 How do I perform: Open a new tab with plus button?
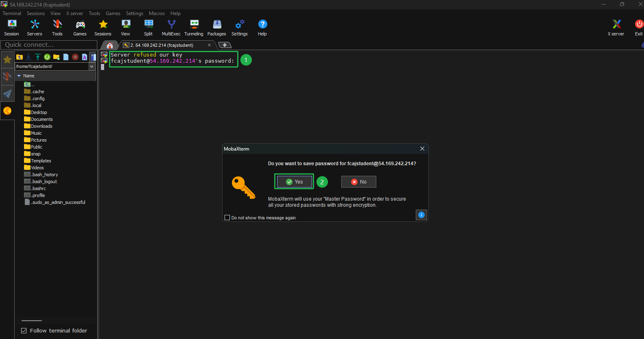click(x=225, y=45)
